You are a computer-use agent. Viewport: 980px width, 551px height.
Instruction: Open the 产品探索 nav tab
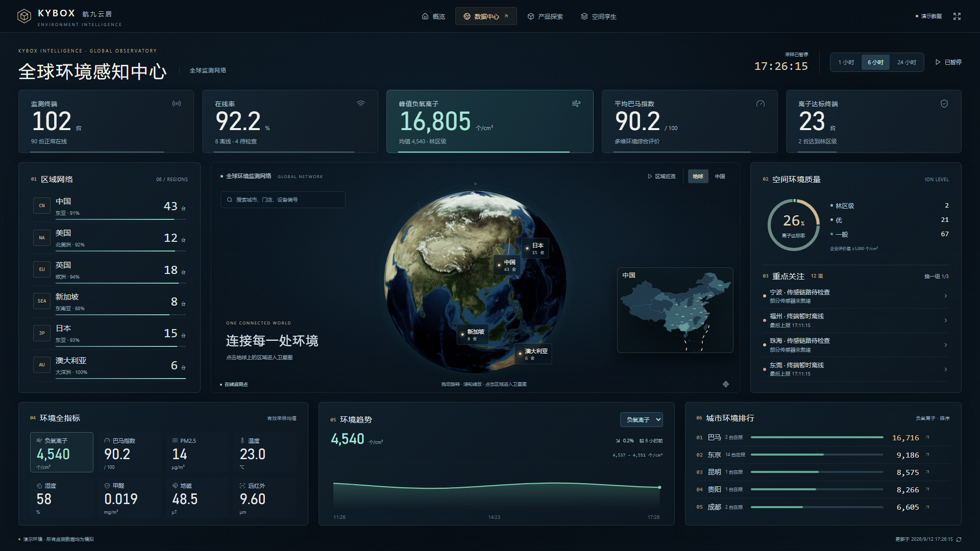pyautogui.click(x=545, y=16)
